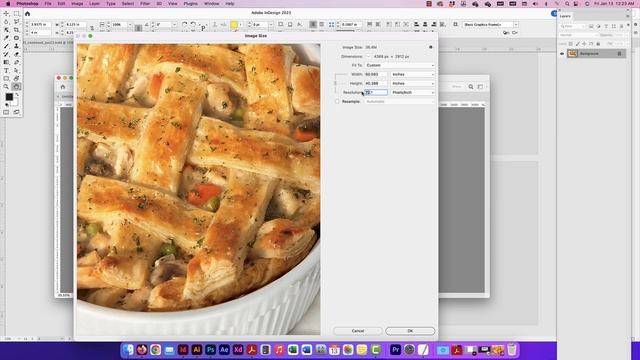640x360 pixels.
Task: Open the Image menu
Action: point(77,4)
